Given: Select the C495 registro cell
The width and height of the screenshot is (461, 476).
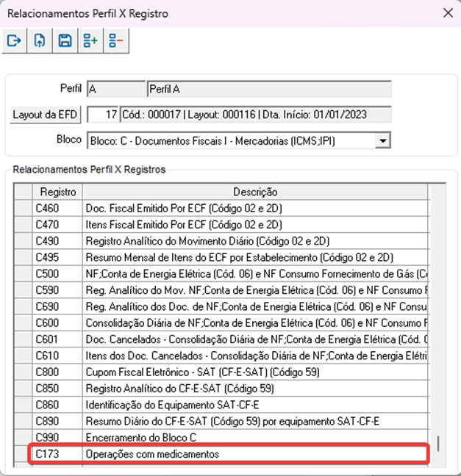Looking at the screenshot, I should pyautogui.click(x=57, y=257).
